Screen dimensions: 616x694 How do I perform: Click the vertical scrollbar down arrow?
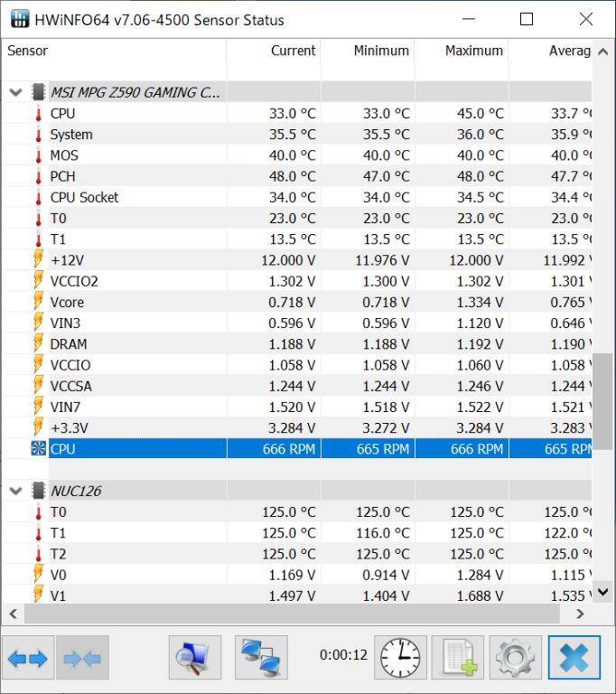[x=602, y=592]
